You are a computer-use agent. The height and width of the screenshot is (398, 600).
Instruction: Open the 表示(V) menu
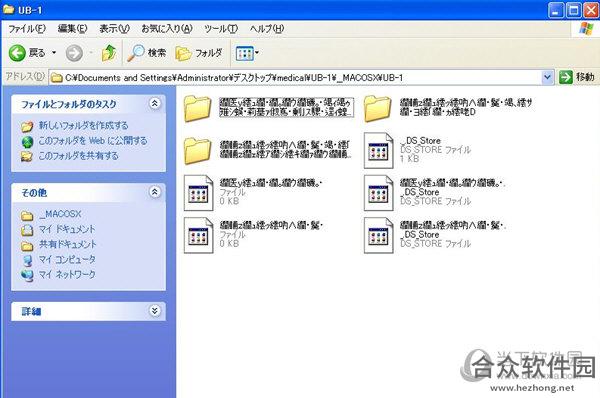tap(114, 29)
